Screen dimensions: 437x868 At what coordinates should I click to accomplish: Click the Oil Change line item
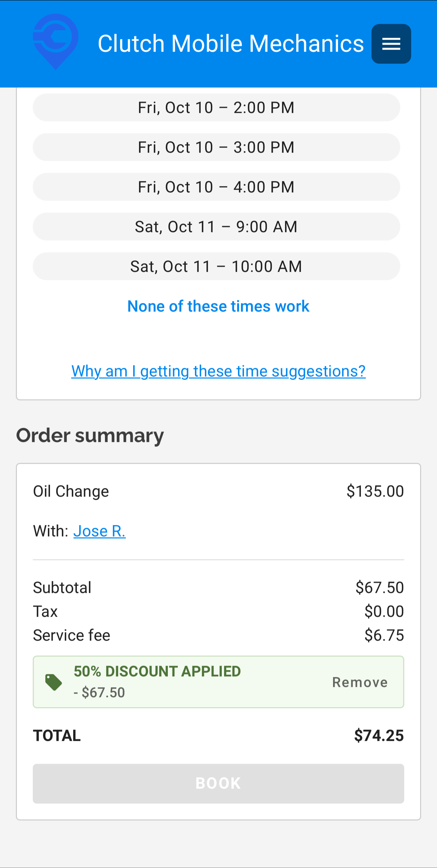tap(71, 491)
